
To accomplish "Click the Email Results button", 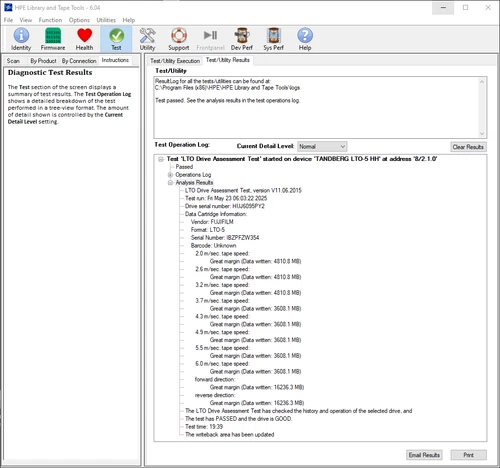I will pos(424,455).
